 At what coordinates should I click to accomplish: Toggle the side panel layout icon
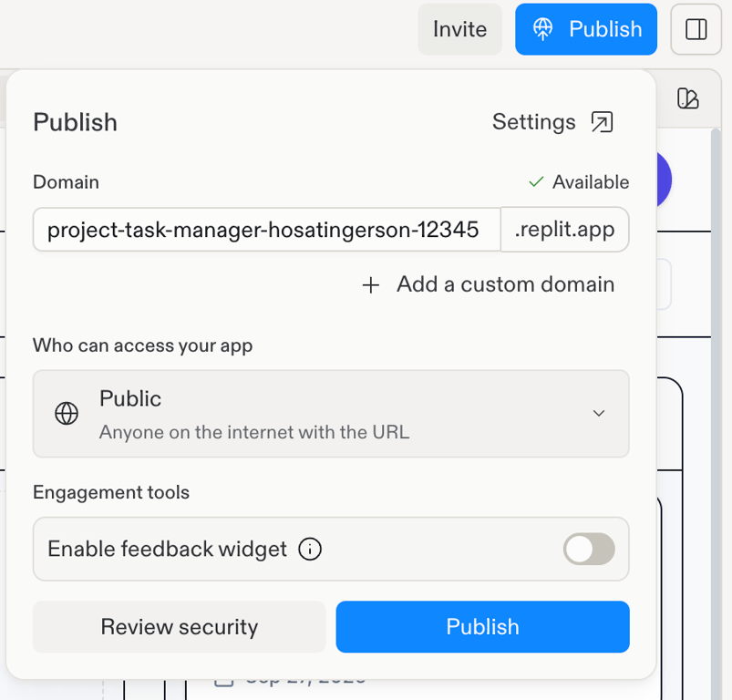coord(696,29)
